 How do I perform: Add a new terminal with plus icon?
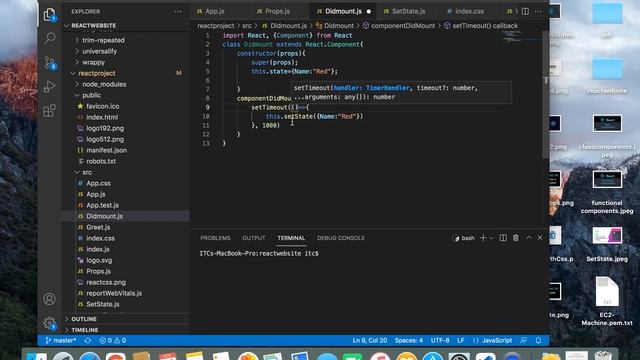(x=483, y=238)
